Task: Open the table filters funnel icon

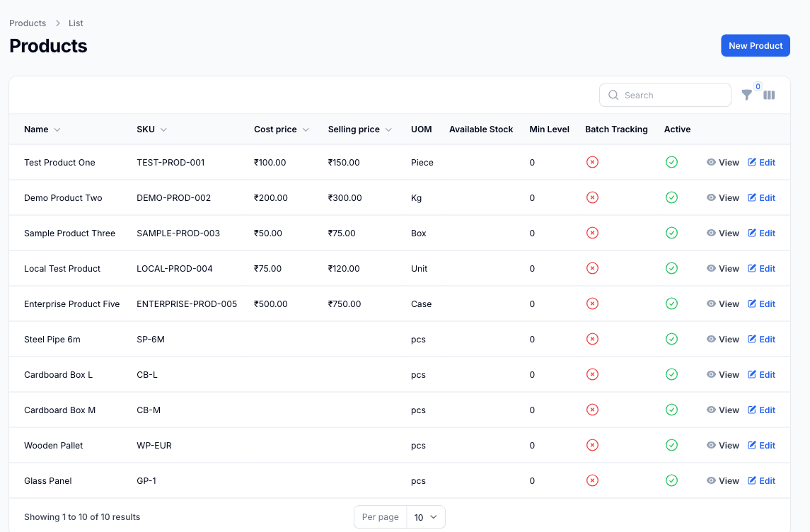Action: 746,95
